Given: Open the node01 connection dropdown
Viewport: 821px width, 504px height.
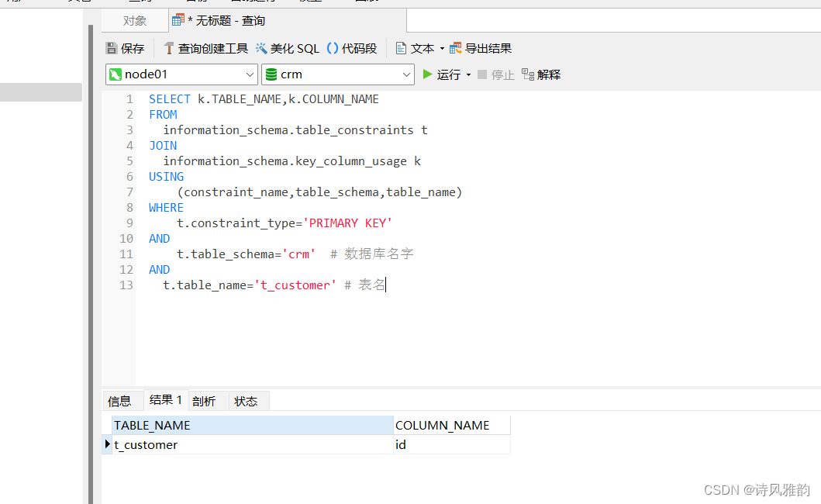Looking at the screenshot, I should coord(181,74).
